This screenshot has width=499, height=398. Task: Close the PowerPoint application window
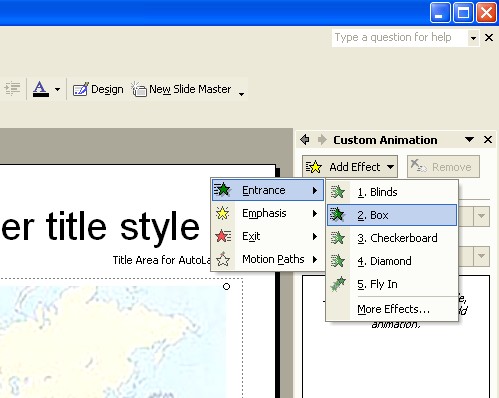(x=486, y=13)
